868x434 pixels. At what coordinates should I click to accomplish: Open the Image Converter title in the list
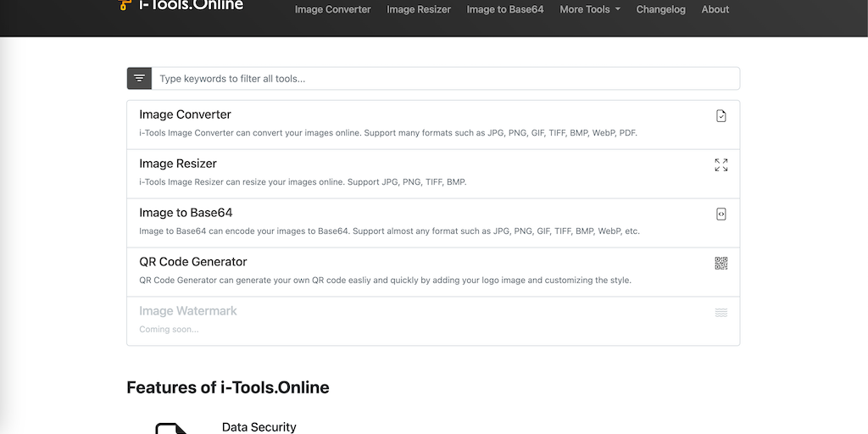pos(185,114)
